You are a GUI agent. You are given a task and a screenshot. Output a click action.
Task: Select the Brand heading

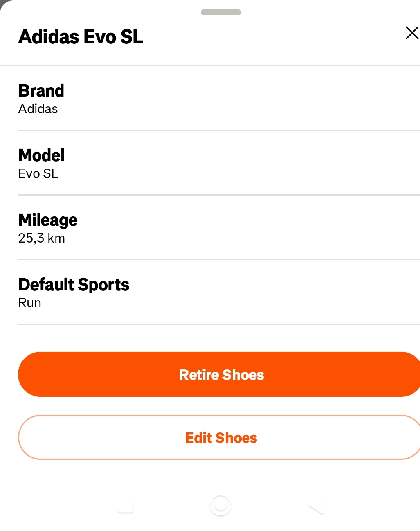(x=41, y=91)
